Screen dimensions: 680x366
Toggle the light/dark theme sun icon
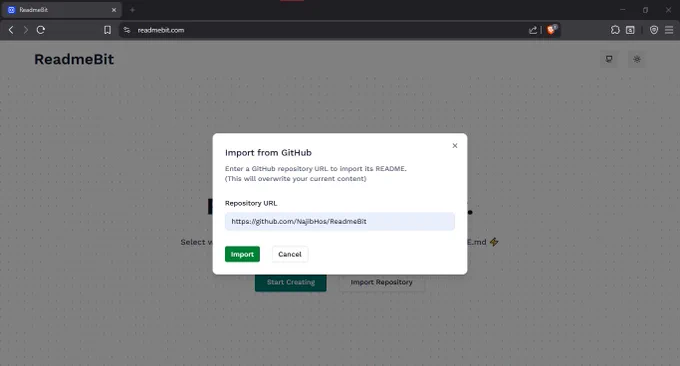637,59
